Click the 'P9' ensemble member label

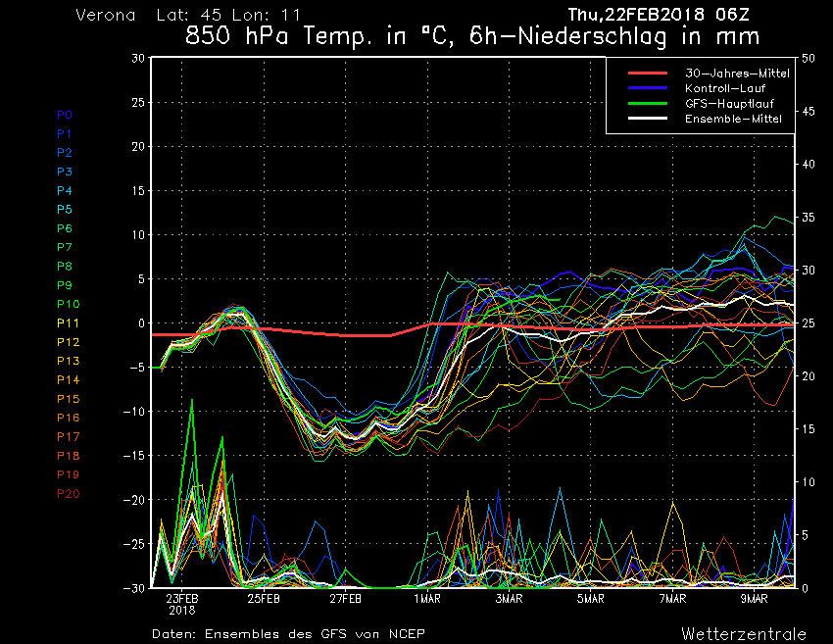point(65,285)
